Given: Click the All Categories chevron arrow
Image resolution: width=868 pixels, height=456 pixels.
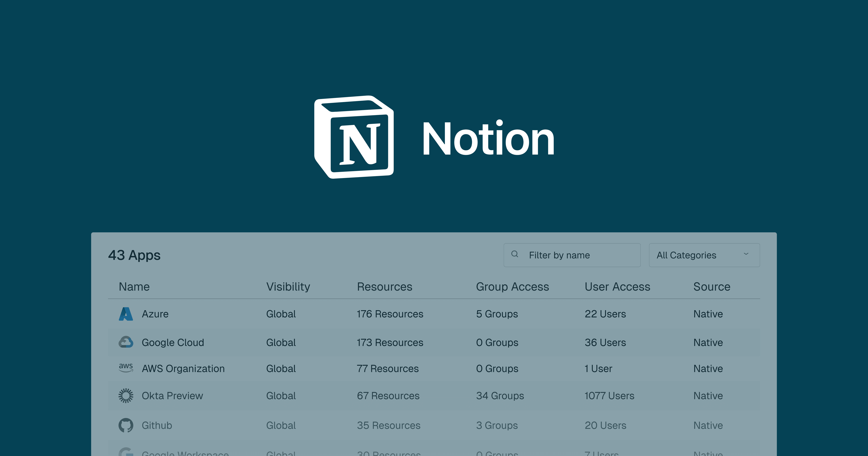Looking at the screenshot, I should point(746,254).
